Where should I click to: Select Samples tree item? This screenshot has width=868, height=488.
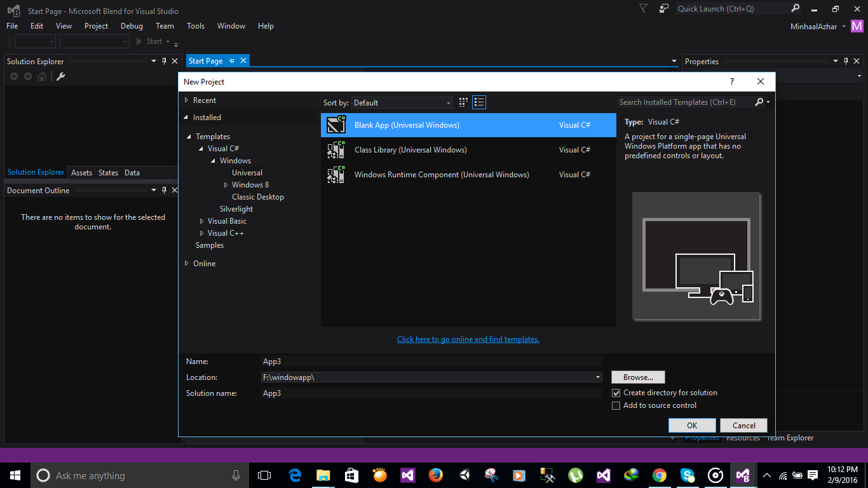click(210, 245)
